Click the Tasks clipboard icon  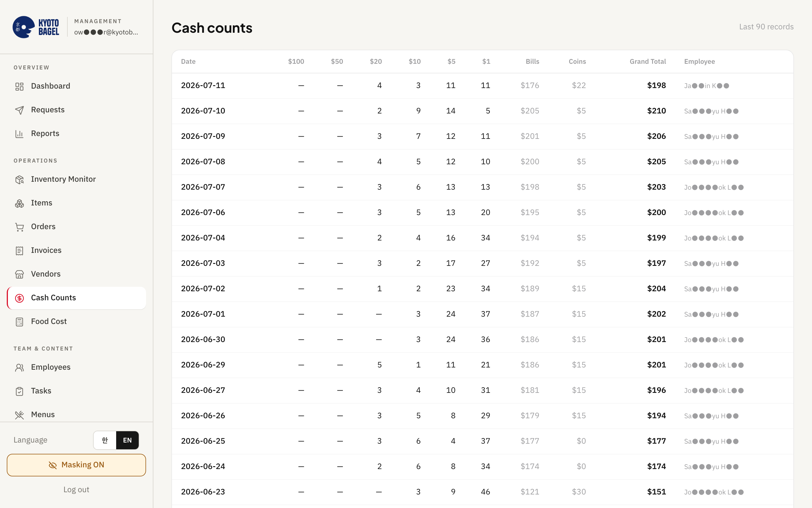tap(19, 391)
